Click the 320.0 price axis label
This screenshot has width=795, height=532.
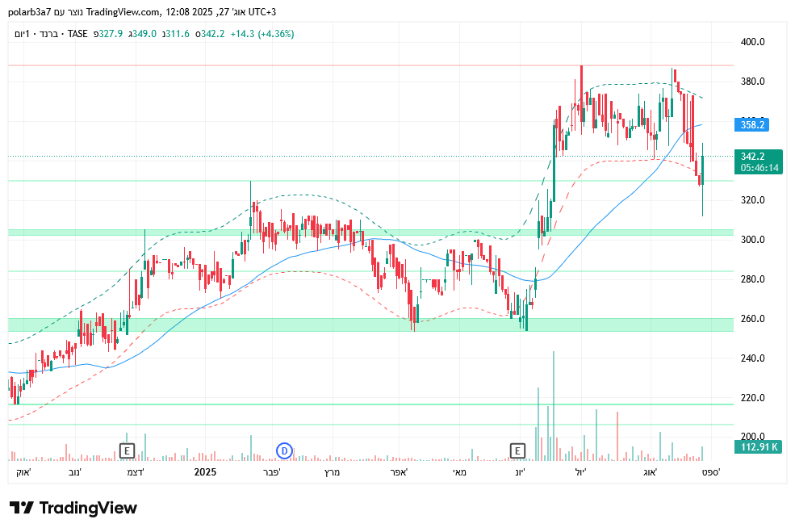pyautogui.click(x=752, y=200)
